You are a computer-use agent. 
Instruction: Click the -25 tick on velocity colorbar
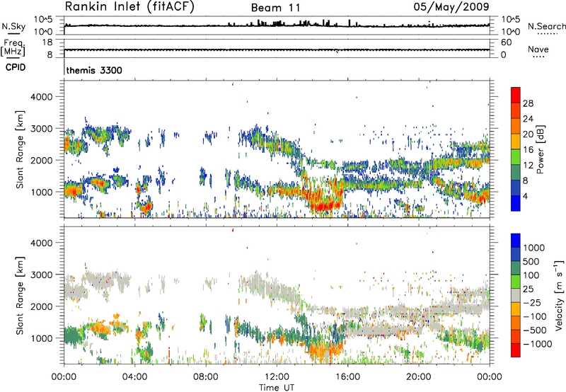coord(532,303)
